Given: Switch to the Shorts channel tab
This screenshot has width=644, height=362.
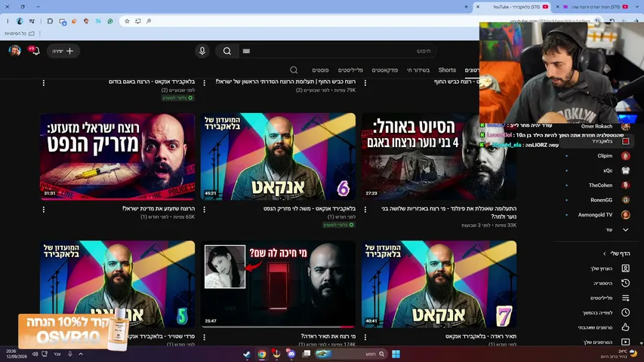Looking at the screenshot, I should (x=447, y=70).
